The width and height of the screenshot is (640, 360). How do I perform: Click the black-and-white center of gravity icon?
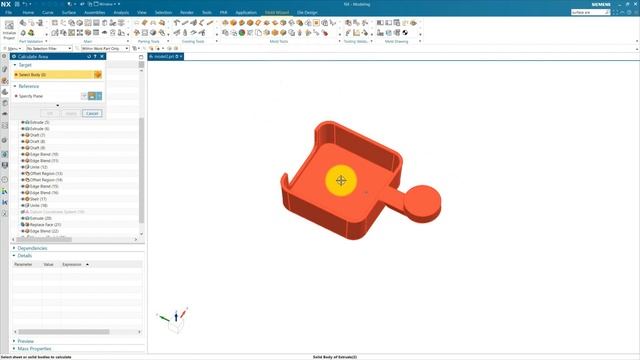point(405,33)
